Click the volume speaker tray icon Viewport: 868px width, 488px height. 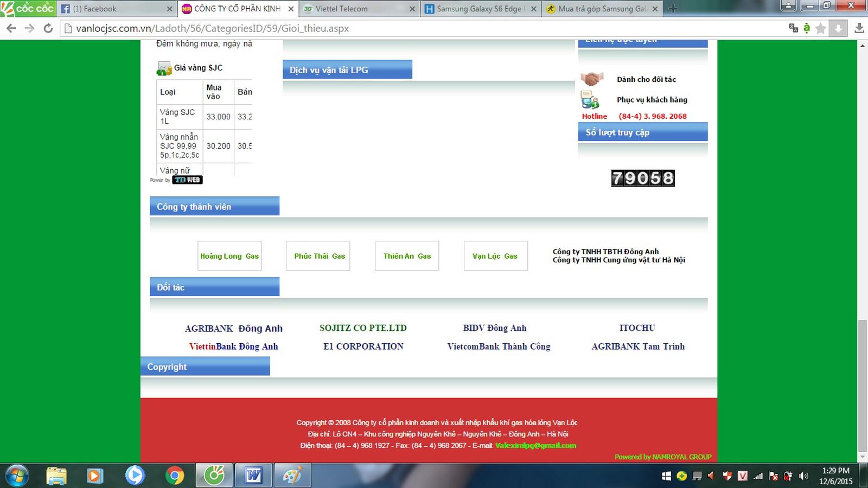click(803, 476)
